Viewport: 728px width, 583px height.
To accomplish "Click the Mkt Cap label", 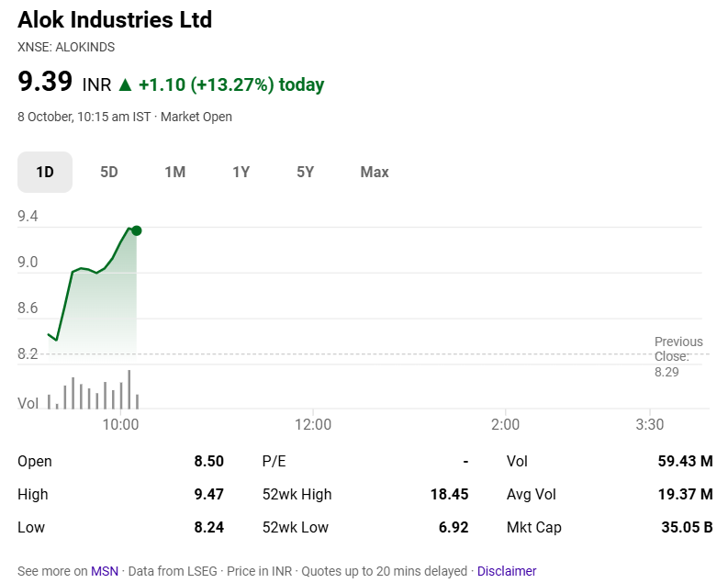I will 534,527.
